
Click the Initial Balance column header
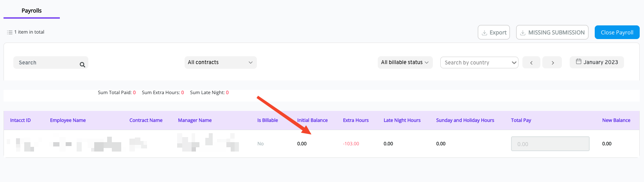(312, 120)
